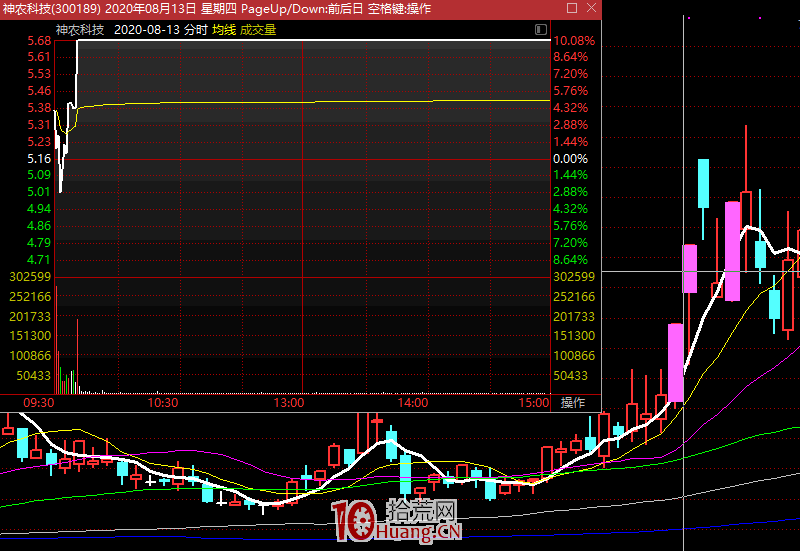Click the 操作 button at bottom right
Viewport: 800px width, 551px height.
pyautogui.click(x=572, y=403)
